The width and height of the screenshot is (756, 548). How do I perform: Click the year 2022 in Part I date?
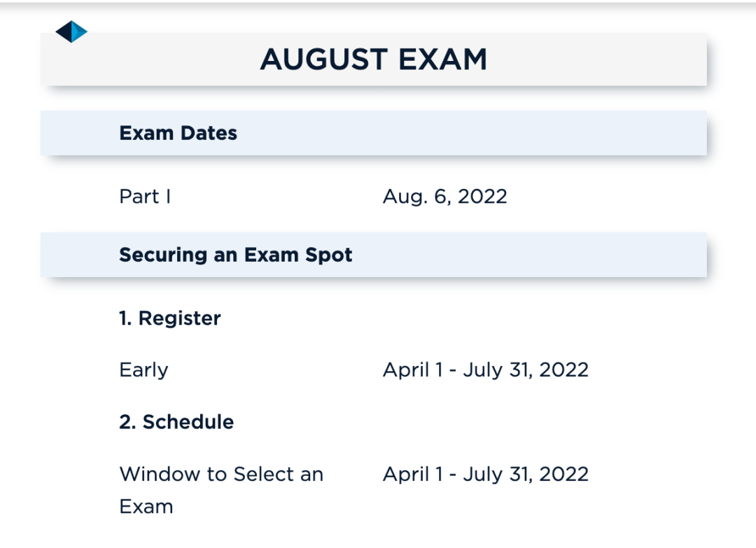coord(482,197)
